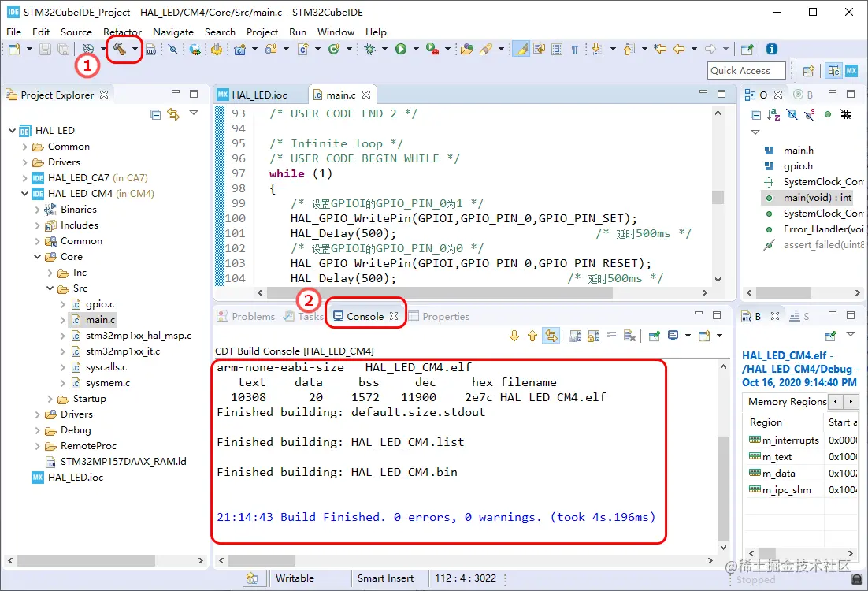This screenshot has width=868, height=591.
Task: Switch to the HAL_LED.ioc editor tab
Action: (260, 95)
